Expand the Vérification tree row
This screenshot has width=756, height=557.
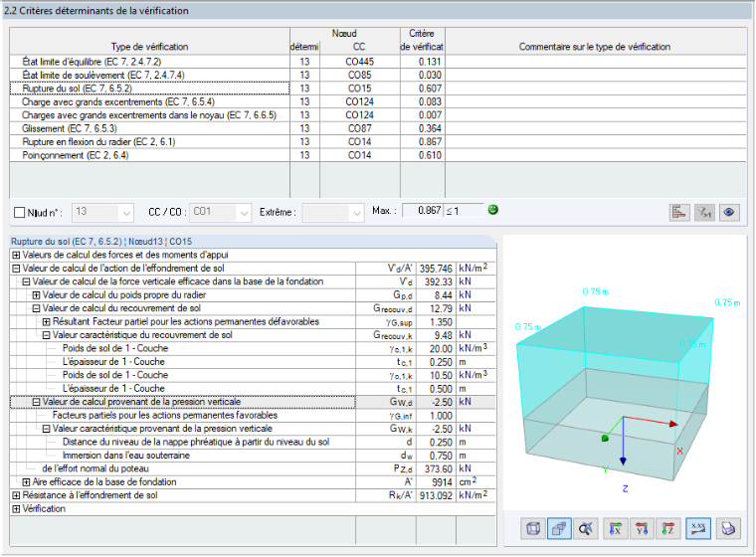(x=16, y=509)
